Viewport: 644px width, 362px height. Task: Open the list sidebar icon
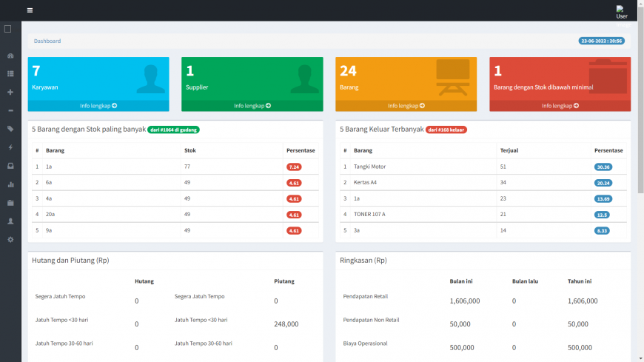point(10,74)
